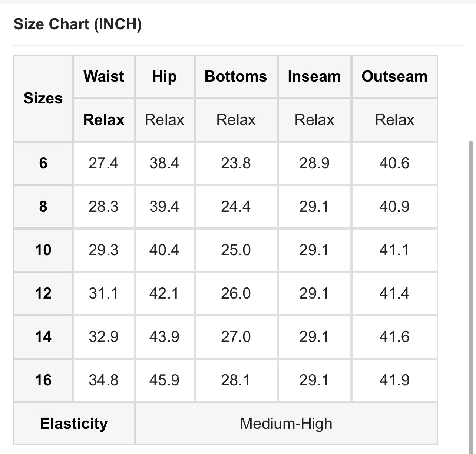476x454 pixels.
Task: Select the size 6 row label
Action: [43, 163]
